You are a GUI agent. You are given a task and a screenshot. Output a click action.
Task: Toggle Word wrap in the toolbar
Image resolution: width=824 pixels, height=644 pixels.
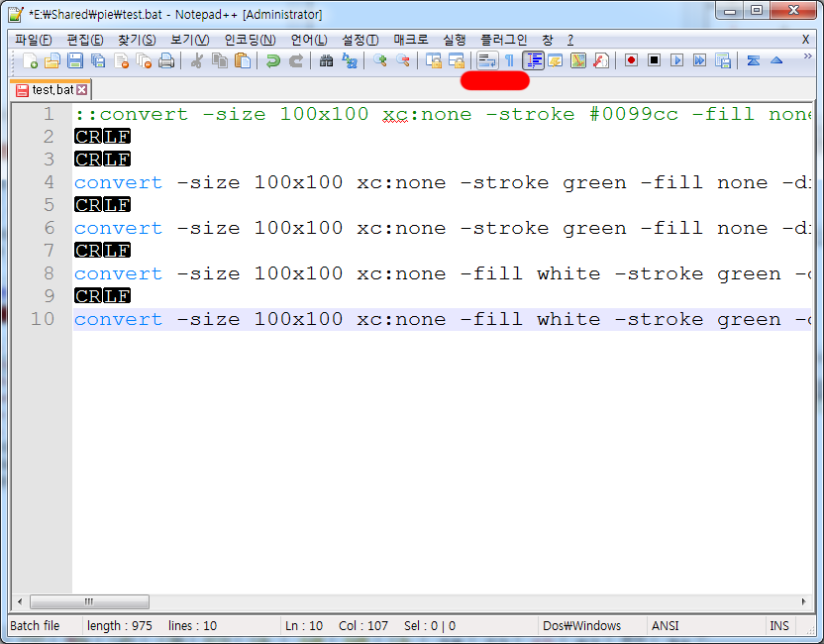tap(486, 60)
